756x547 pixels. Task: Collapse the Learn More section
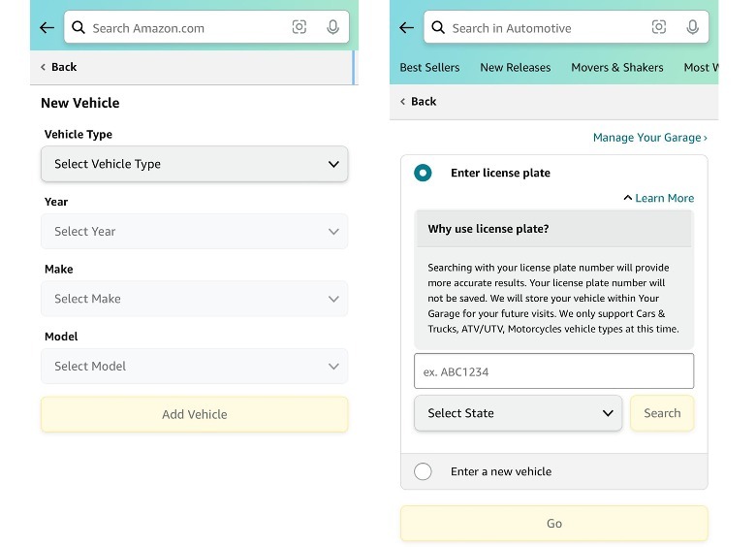659,198
